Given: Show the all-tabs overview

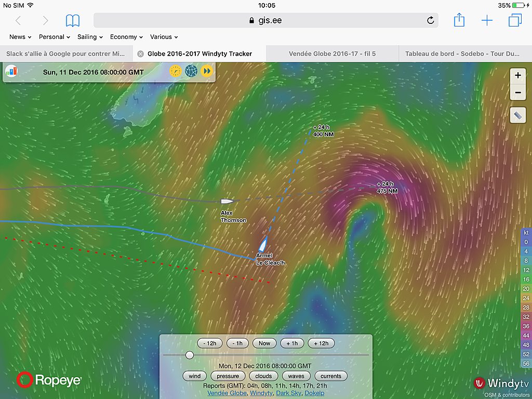Looking at the screenshot, I should click(515, 20).
